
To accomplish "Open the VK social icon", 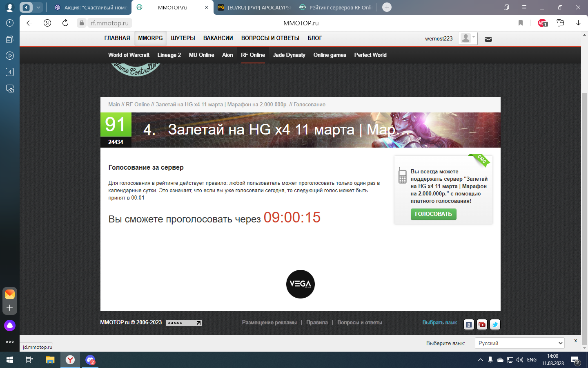I will [x=469, y=325].
